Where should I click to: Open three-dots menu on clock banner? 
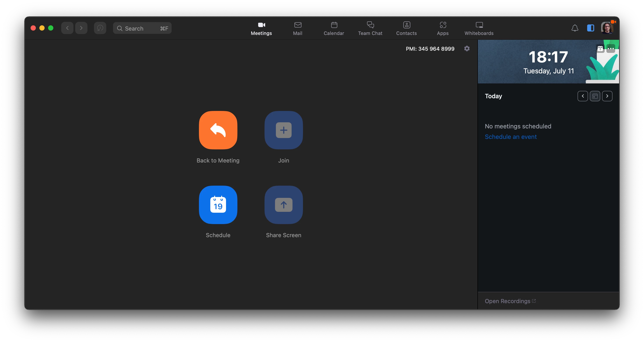coord(611,48)
